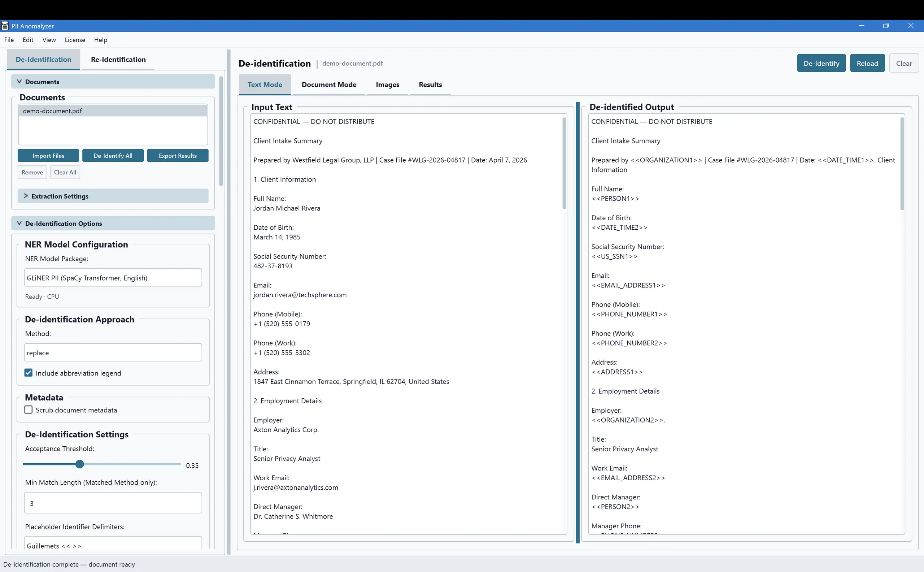
Task: Open the Method dropdown showing replace
Action: pyautogui.click(x=113, y=352)
